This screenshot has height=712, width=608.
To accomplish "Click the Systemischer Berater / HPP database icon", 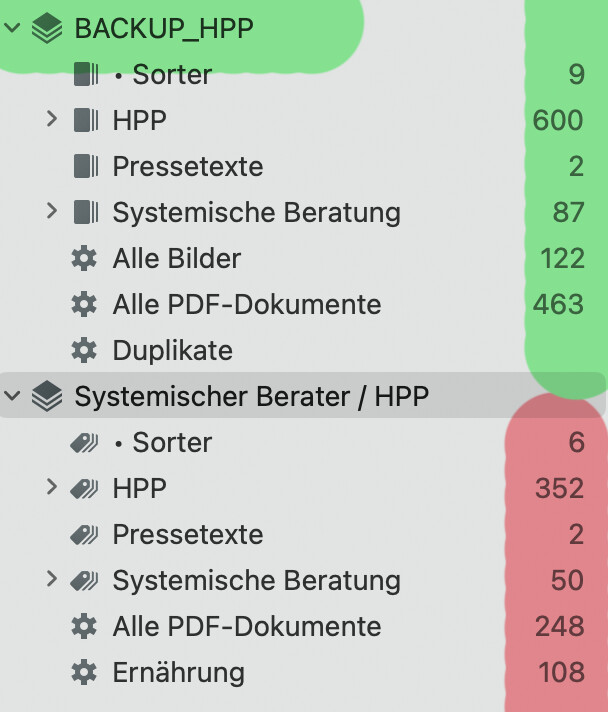I will pos(46,397).
